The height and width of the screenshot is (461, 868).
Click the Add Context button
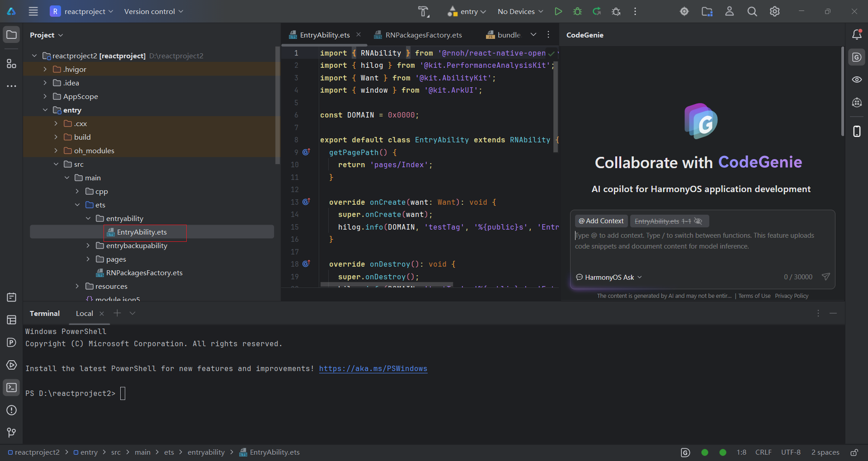(601, 221)
